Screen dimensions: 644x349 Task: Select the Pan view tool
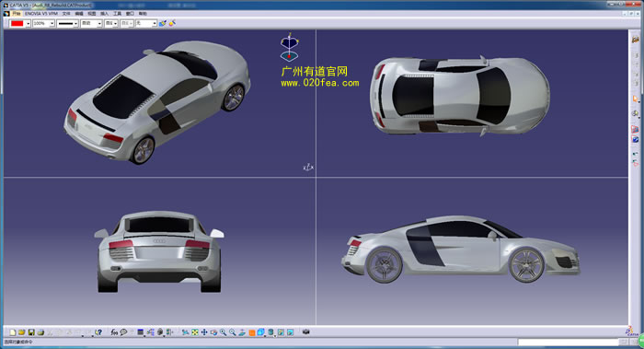[x=204, y=332]
